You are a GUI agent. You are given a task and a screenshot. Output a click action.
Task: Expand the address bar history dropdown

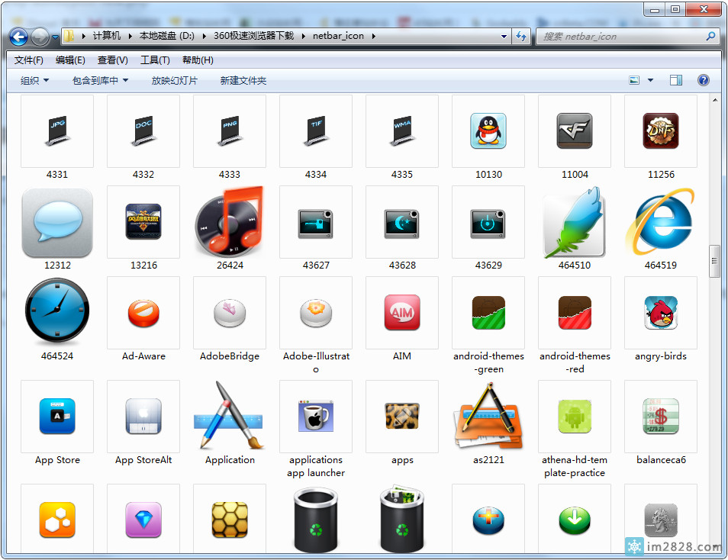(504, 36)
